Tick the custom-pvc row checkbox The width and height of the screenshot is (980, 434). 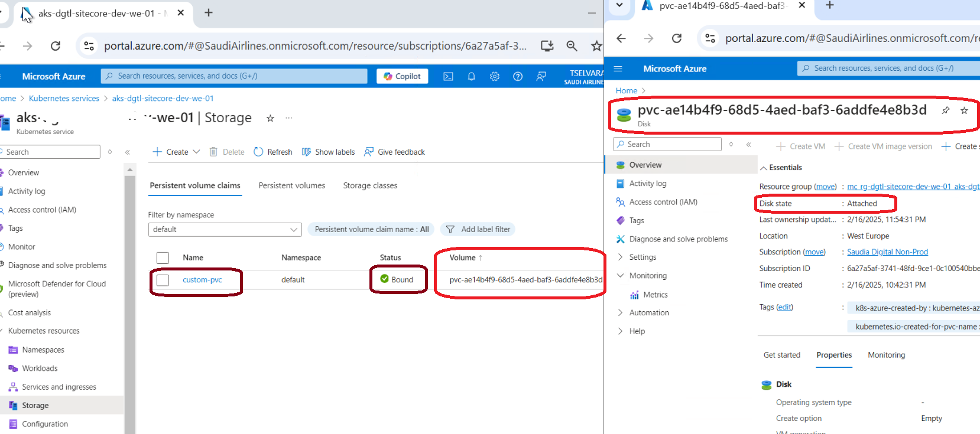pyautogui.click(x=163, y=280)
